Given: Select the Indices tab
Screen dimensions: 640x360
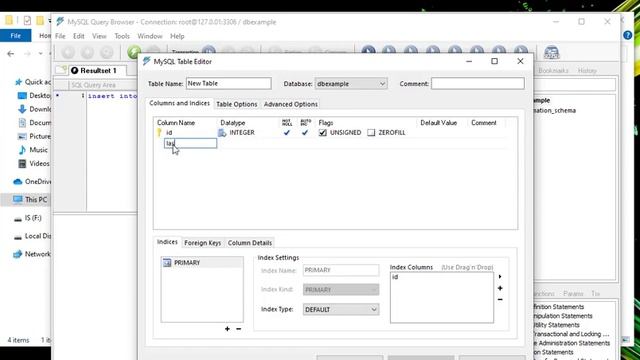Looking at the screenshot, I should [167, 242].
